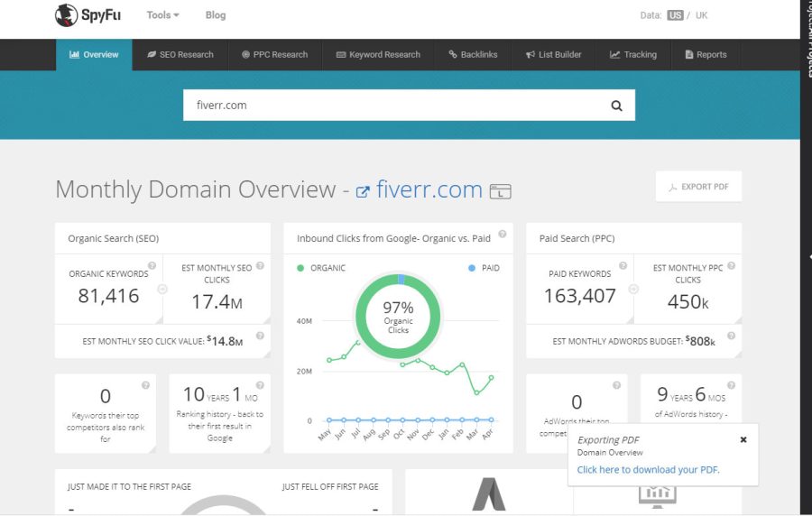Click the window icon after fiverr.com title
812x516 pixels.
coord(500,191)
